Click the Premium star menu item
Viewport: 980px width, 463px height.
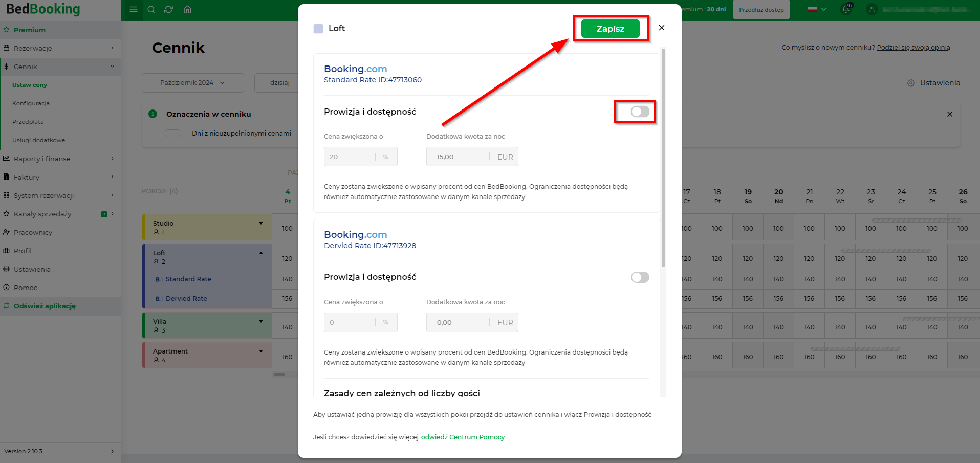60,30
